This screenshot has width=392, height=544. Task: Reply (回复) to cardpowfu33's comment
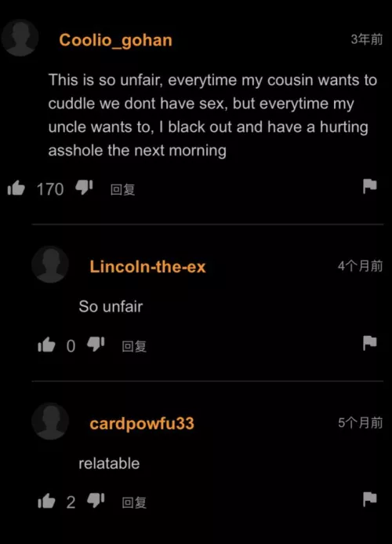[134, 502]
